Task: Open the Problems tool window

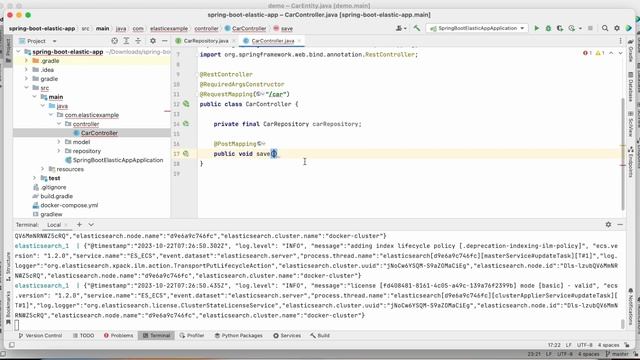Action: point(118,336)
